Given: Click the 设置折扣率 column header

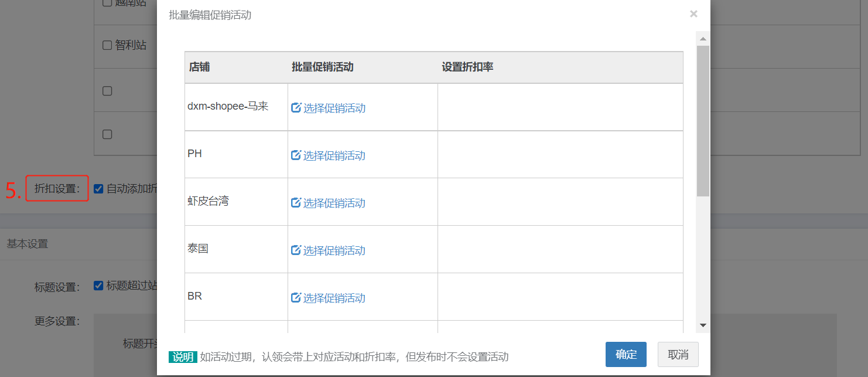Looking at the screenshot, I should tap(467, 67).
